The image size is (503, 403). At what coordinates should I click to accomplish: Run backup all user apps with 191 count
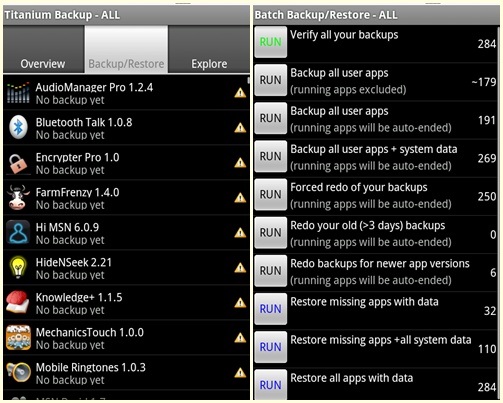(270, 118)
